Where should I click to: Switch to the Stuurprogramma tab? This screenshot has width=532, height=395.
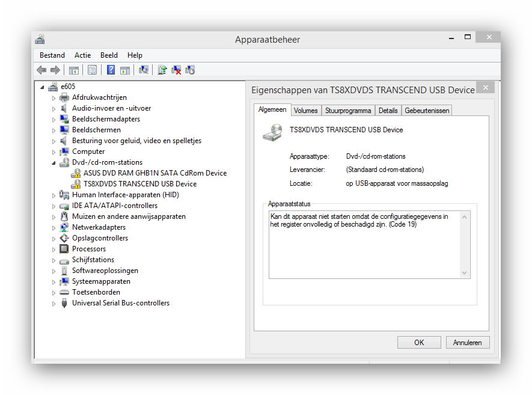coord(348,111)
